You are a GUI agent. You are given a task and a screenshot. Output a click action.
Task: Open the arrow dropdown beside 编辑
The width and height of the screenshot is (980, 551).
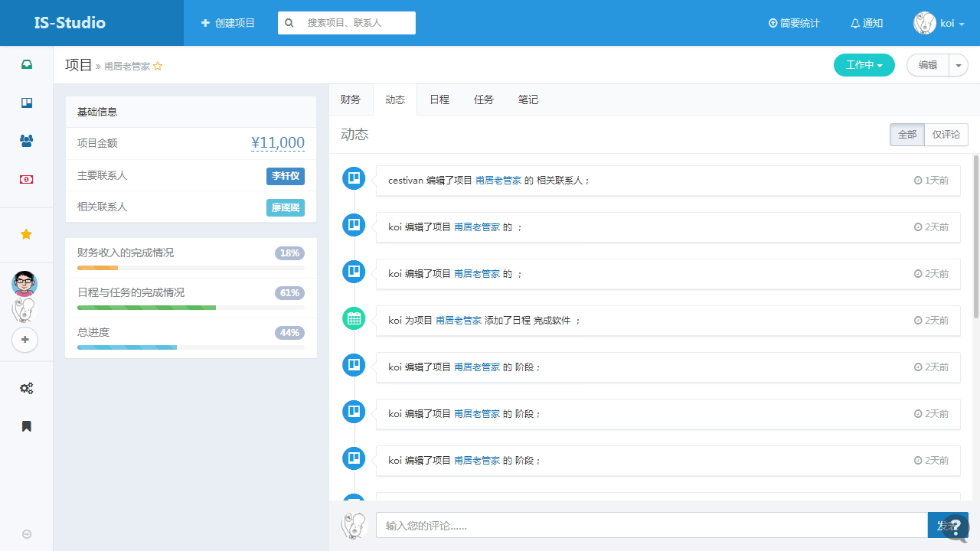(x=959, y=66)
